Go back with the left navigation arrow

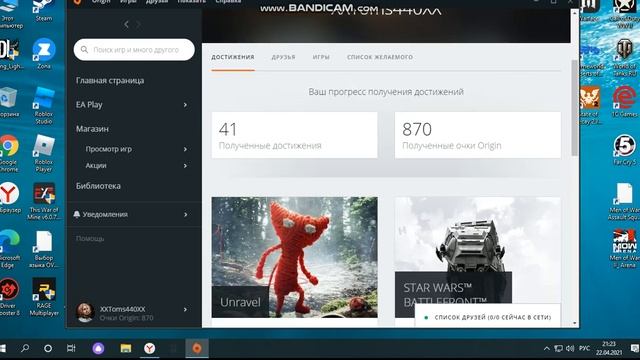127,24
